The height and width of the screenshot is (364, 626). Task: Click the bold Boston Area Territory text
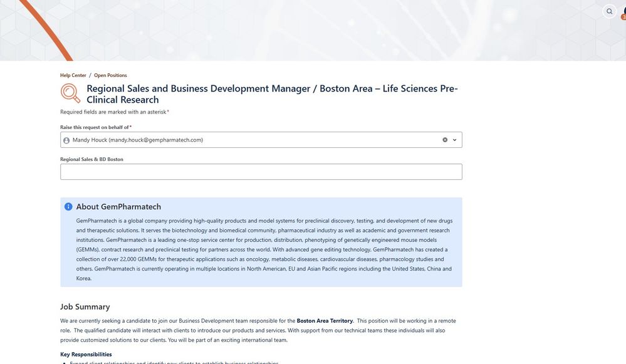325,321
